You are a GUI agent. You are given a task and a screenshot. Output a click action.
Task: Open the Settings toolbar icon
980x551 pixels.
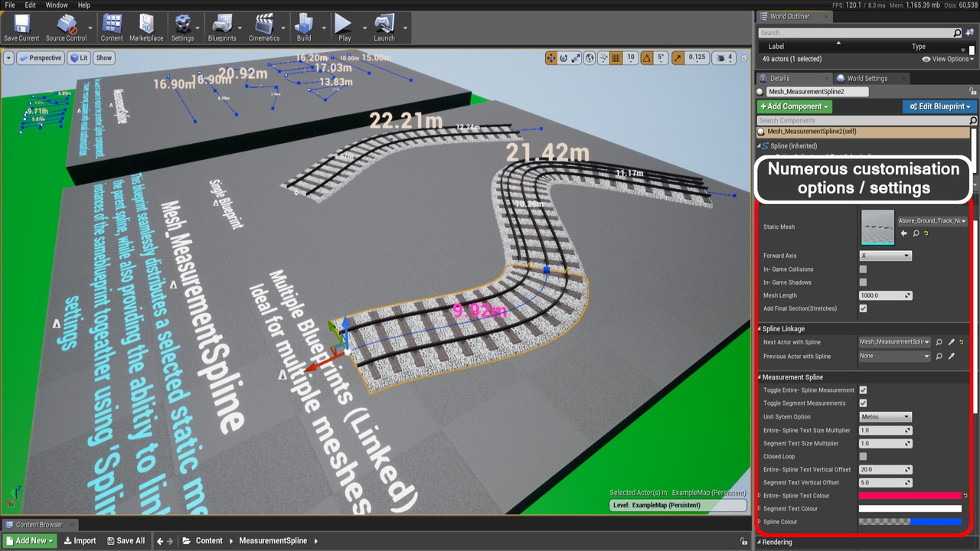[182, 28]
